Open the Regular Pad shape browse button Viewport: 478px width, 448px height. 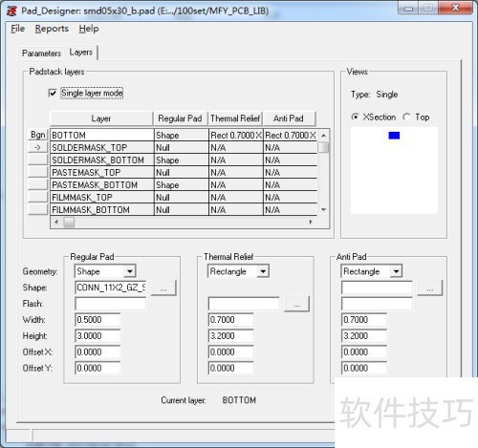pos(163,288)
